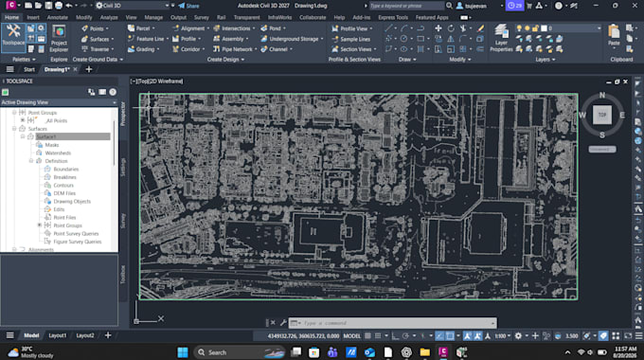The width and height of the screenshot is (644, 360).
Task: Open the Annotate ribbon tab
Action: pos(57,17)
